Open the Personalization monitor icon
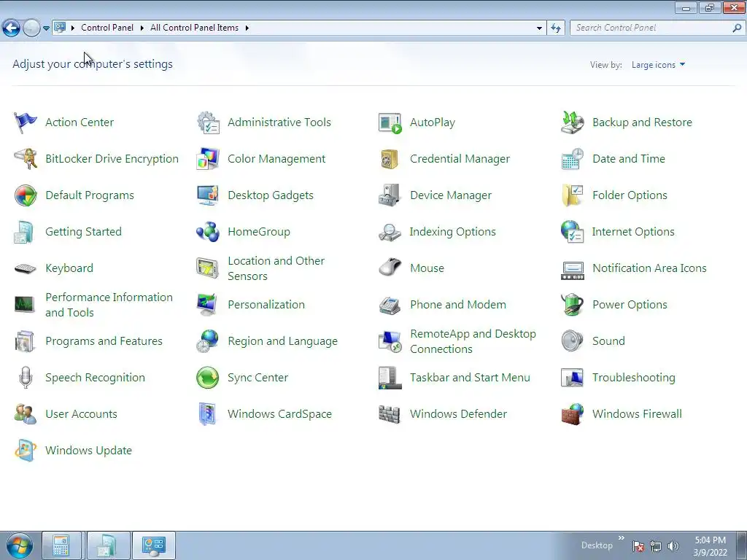The height and width of the screenshot is (560, 747). [x=208, y=305]
